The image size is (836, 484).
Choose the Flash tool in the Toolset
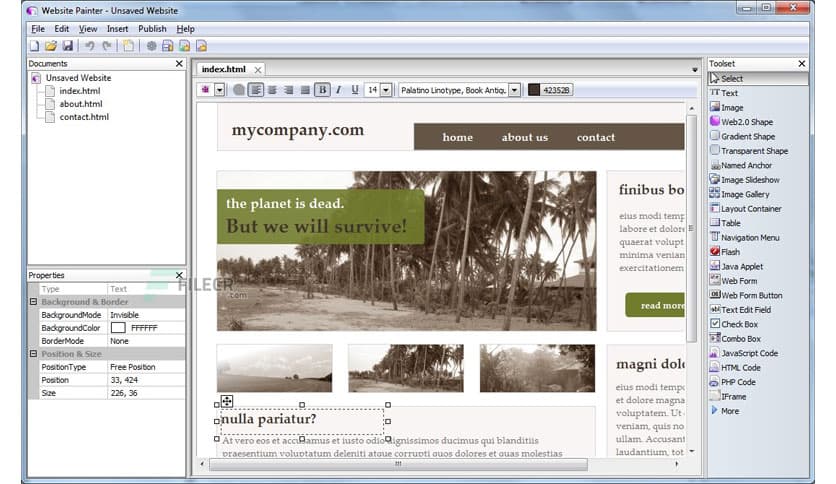[x=725, y=252]
